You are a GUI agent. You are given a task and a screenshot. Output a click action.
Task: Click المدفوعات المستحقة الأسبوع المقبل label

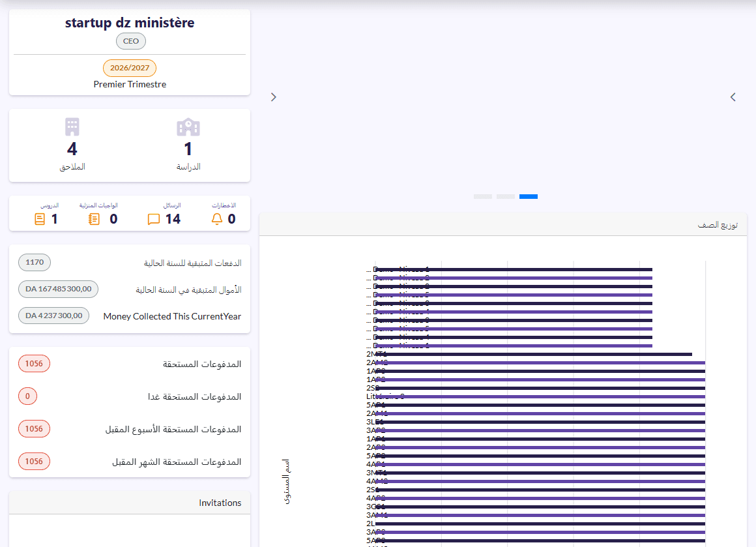coord(173,429)
